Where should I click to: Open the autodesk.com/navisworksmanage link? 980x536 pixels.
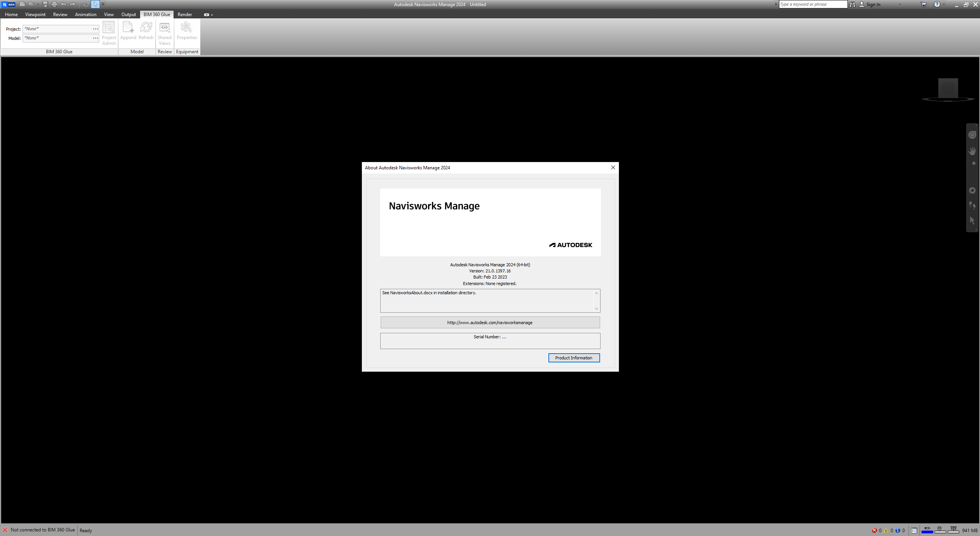tap(490, 322)
